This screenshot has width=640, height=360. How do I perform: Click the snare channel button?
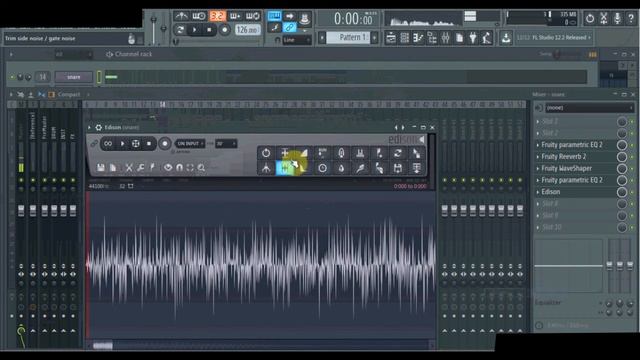74,77
